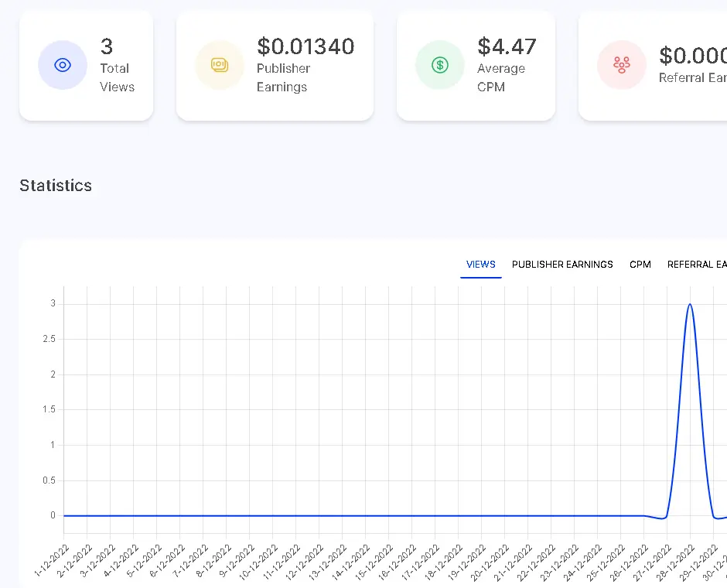Click the Referral Earnings card value
The height and width of the screenshot is (588, 727).
[693, 56]
